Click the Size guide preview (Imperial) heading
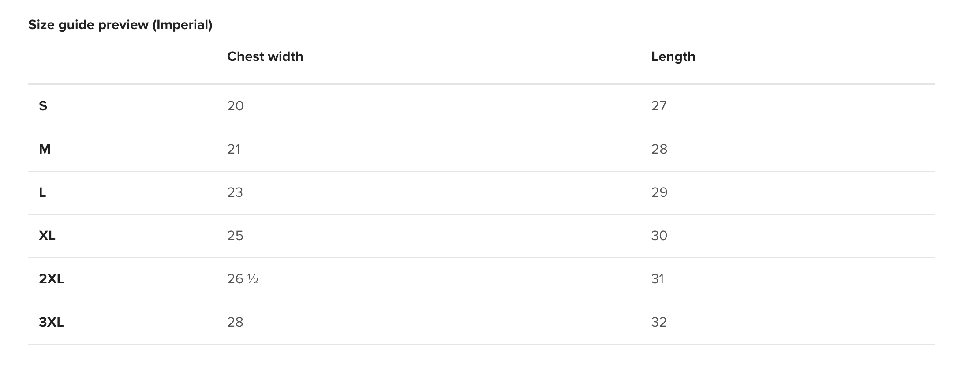980x376 pixels. (x=120, y=25)
